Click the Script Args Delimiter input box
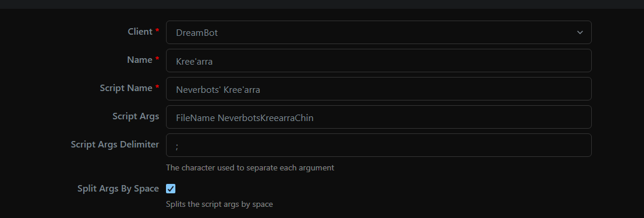The height and width of the screenshot is (218, 644). tap(378, 145)
